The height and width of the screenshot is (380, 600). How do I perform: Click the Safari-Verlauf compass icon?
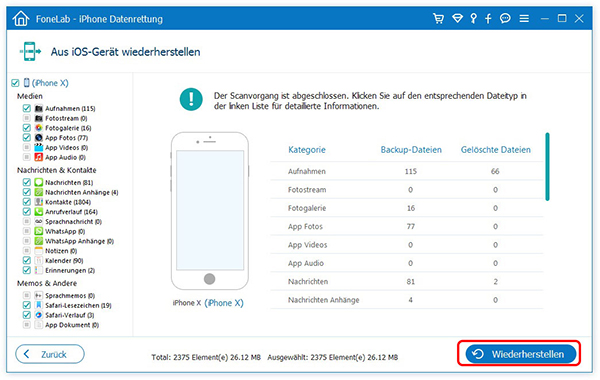[39, 315]
